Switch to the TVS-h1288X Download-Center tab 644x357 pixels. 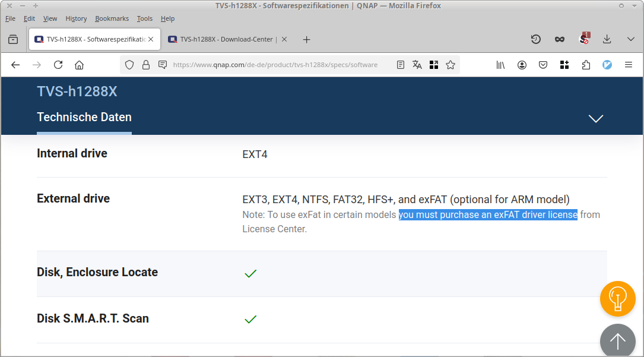(x=227, y=39)
